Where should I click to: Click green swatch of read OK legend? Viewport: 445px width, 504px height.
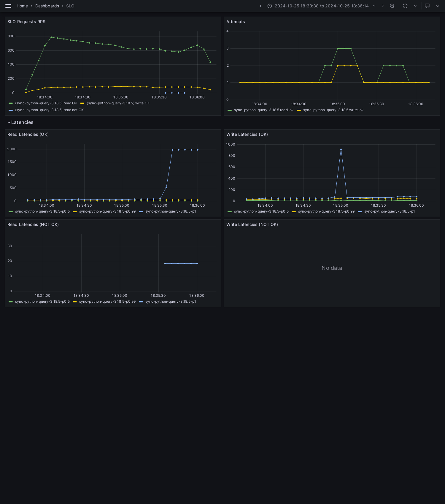(x=11, y=103)
